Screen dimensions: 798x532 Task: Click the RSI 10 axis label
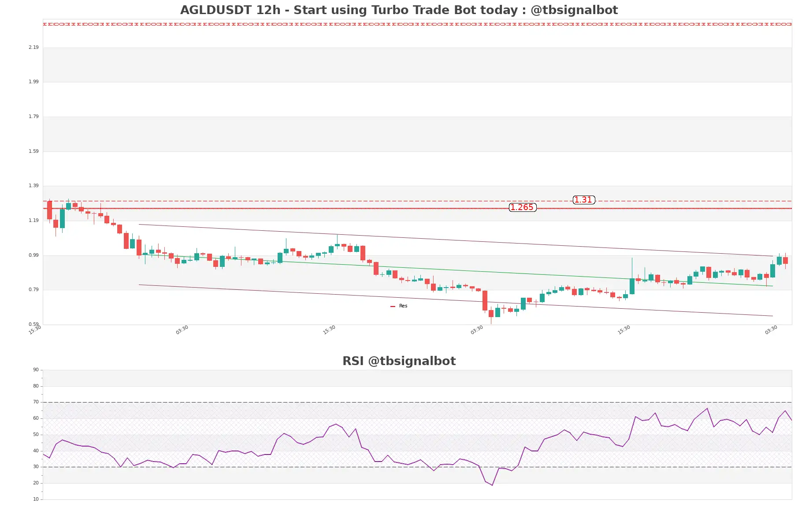[x=36, y=499]
